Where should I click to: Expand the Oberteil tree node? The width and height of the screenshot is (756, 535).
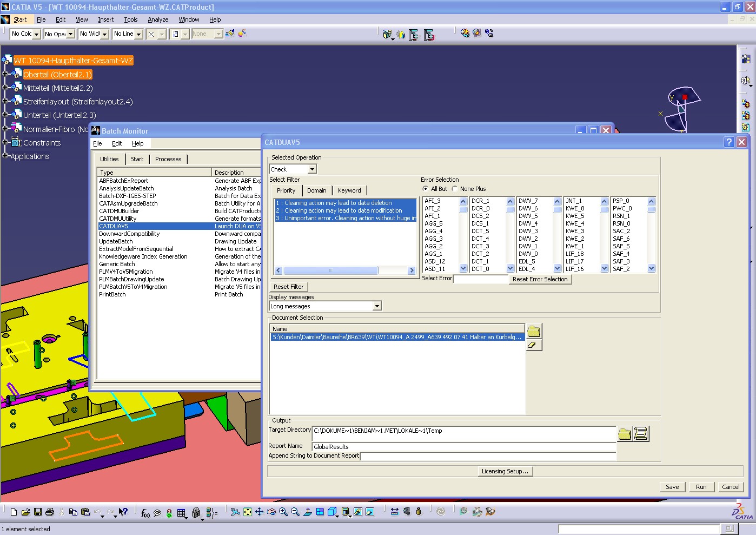click(5, 74)
